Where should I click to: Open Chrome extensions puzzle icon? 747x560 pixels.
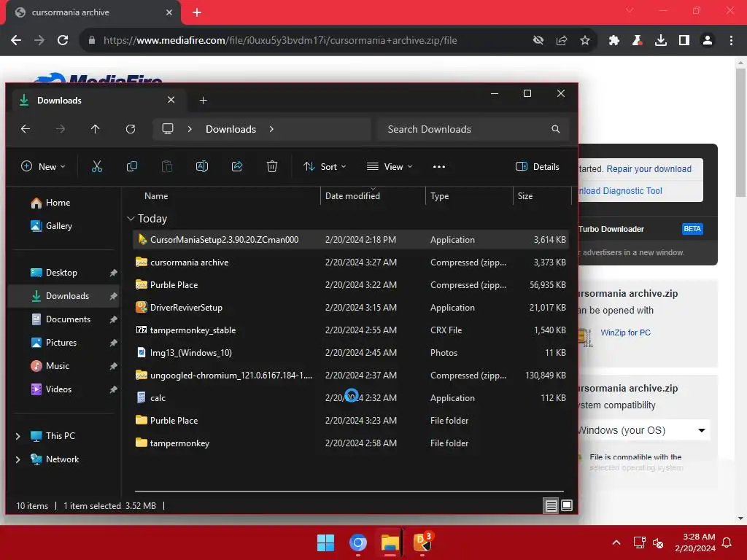tap(614, 41)
